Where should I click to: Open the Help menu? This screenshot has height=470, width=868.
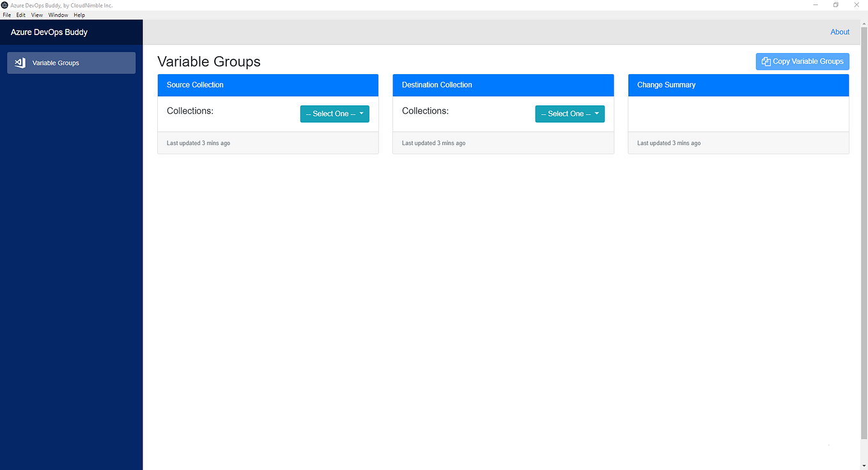coord(79,15)
